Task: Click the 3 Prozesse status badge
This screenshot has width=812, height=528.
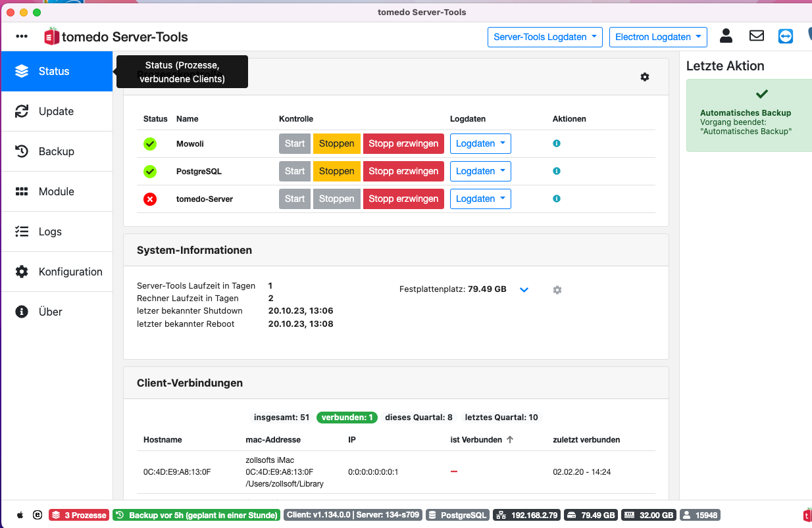Action: click(x=78, y=516)
